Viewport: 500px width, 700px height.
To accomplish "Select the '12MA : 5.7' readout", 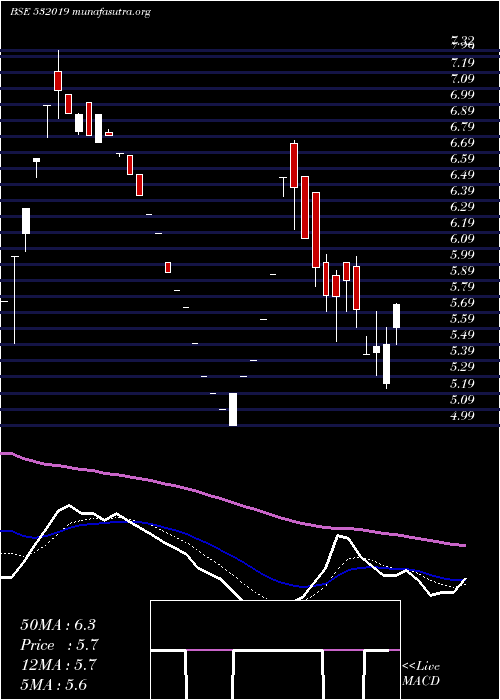I will (x=58, y=665).
